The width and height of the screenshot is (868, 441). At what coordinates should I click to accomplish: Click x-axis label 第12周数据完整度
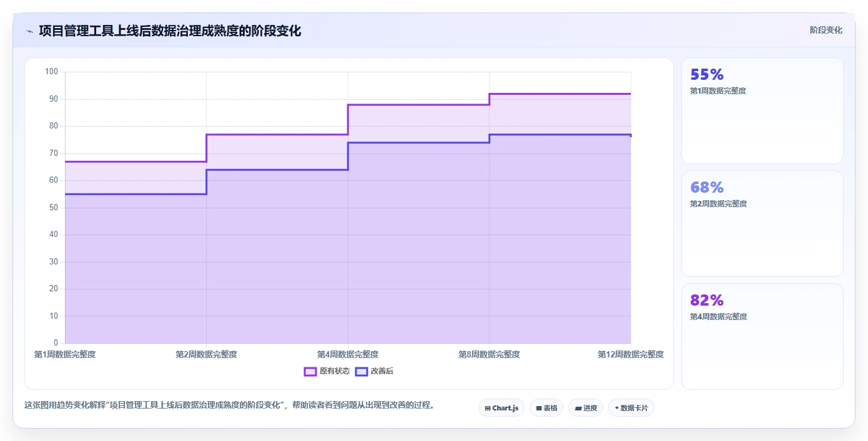[631, 354]
